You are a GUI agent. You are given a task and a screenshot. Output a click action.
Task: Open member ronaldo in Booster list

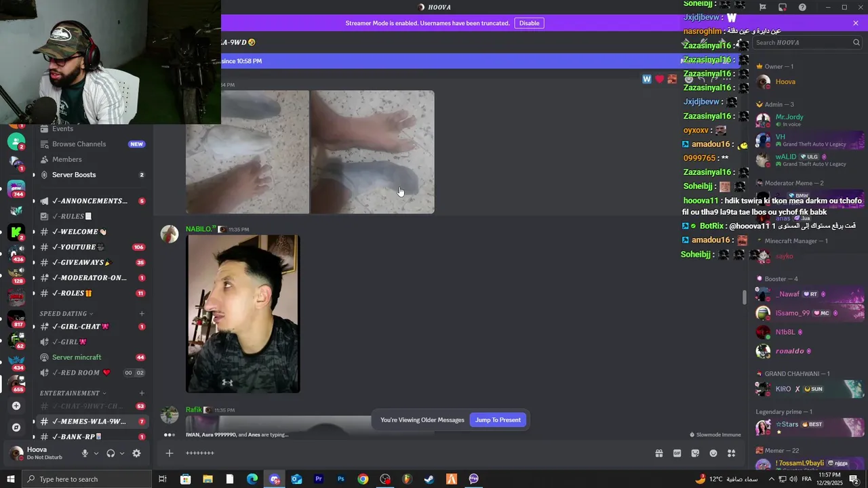pyautogui.click(x=808, y=351)
